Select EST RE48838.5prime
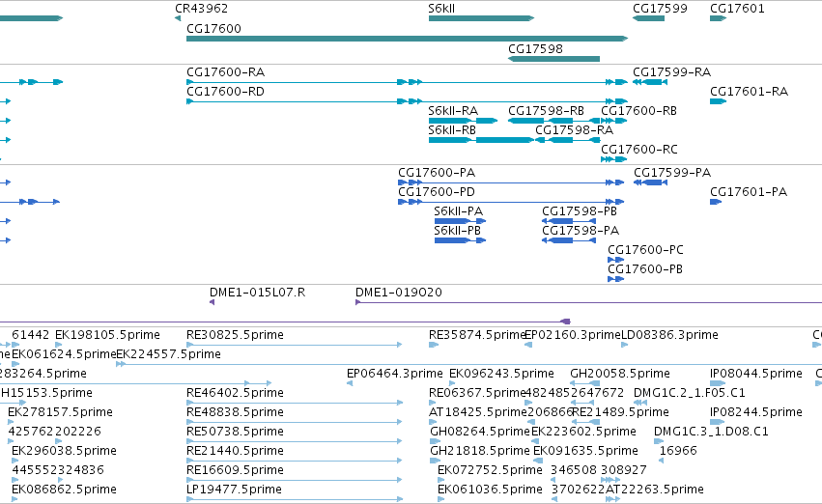822x504 pixels. point(235,412)
